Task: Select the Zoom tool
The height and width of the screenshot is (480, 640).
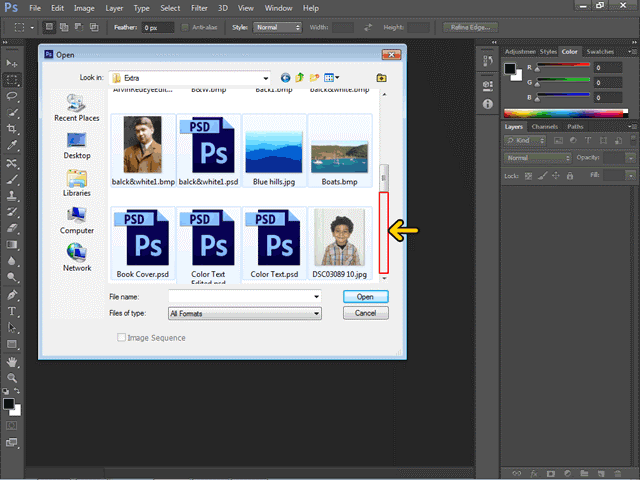Action: (11, 378)
